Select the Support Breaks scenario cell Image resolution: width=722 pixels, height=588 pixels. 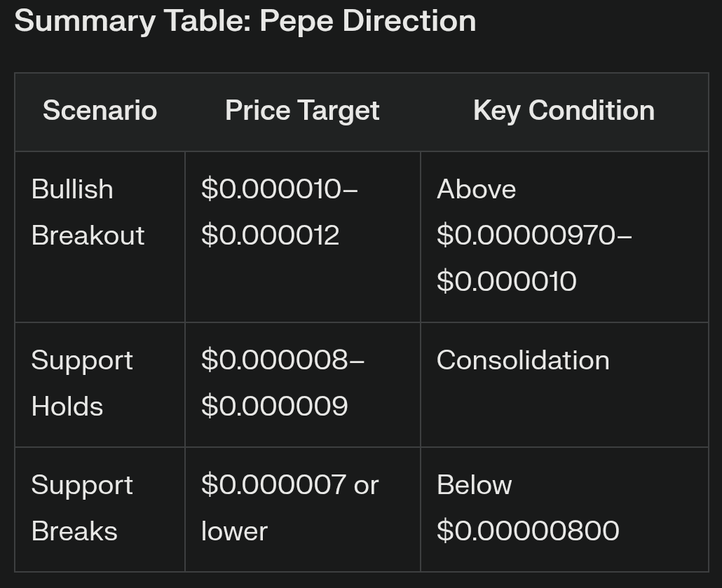pyautogui.click(x=82, y=508)
